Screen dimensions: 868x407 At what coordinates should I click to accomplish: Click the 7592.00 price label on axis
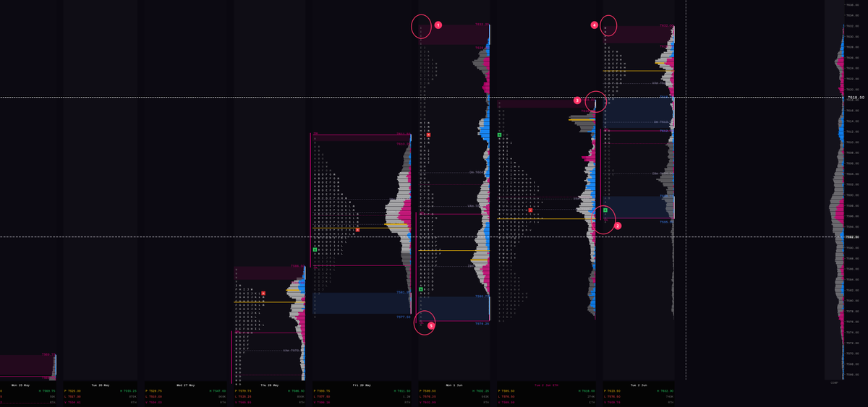(854, 237)
